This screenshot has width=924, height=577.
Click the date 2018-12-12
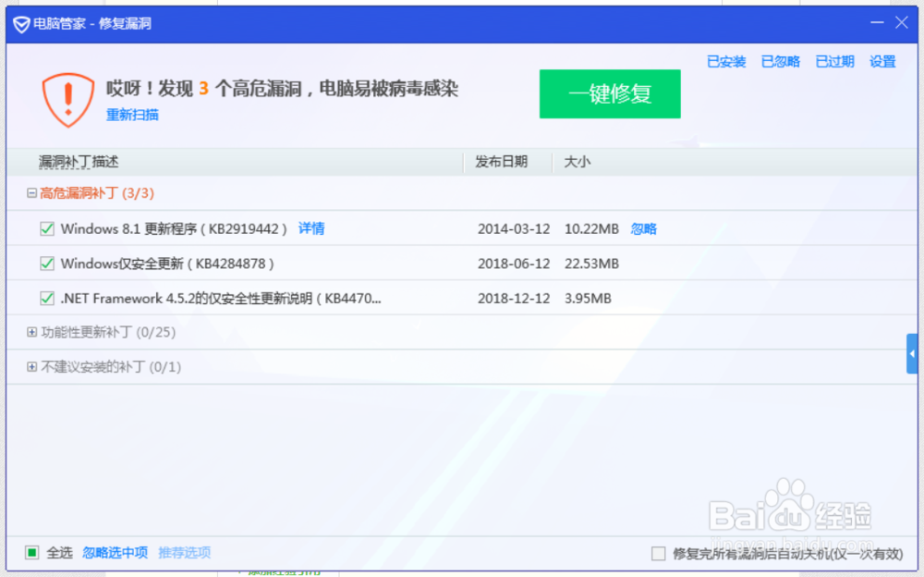coord(514,299)
